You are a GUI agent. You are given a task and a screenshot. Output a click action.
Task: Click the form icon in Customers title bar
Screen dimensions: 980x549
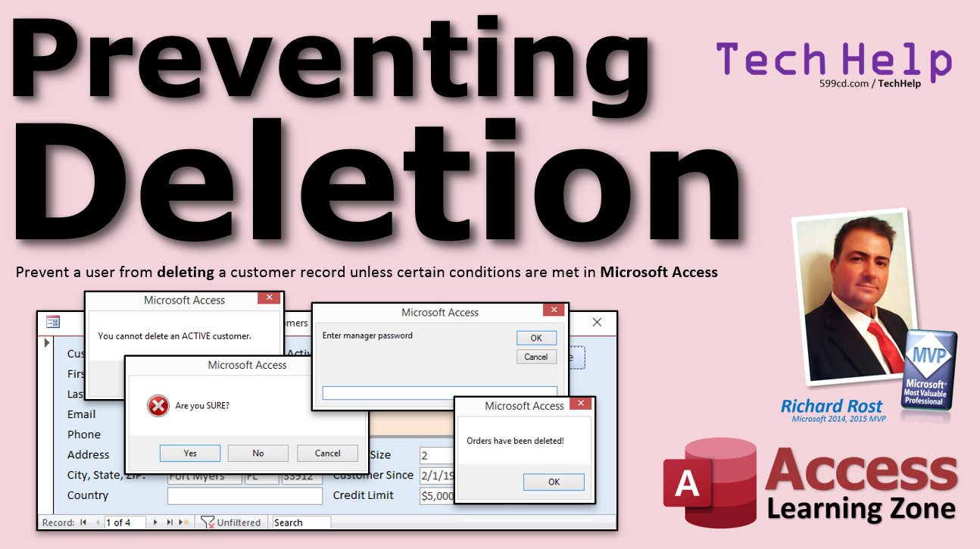[53, 322]
